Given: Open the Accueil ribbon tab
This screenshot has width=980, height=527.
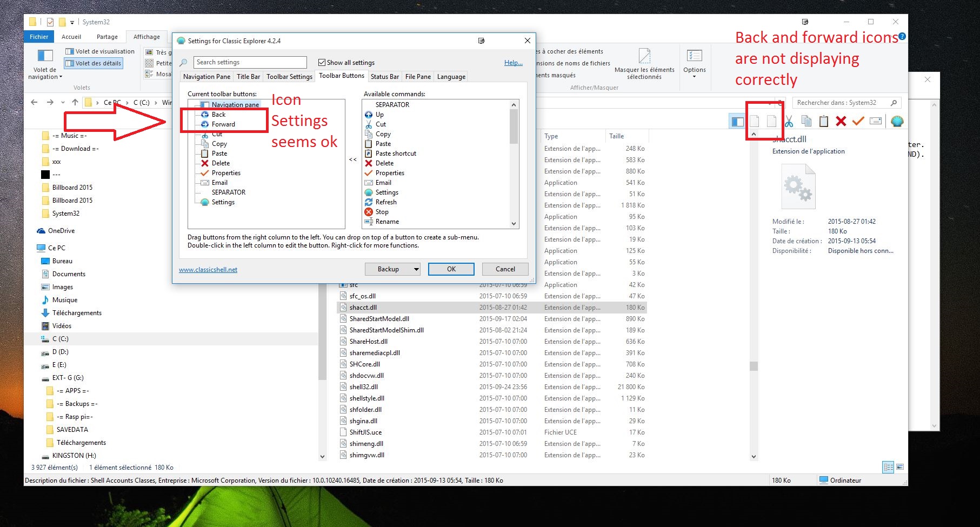Looking at the screenshot, I should click(x=71, y=37).
